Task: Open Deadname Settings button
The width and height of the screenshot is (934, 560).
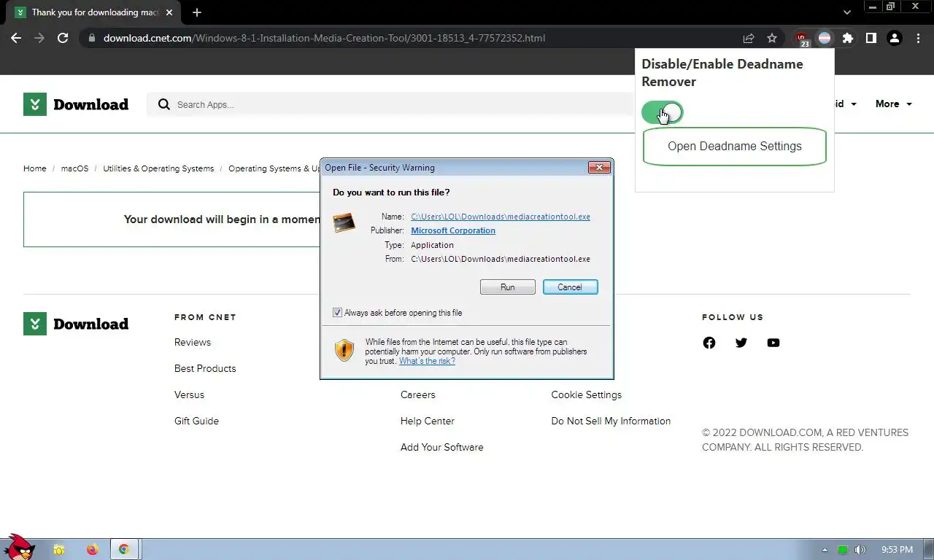Action: 734,147
